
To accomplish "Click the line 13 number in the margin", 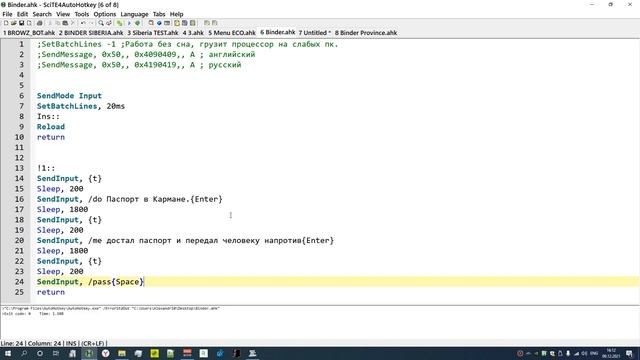I will point(19,168).
